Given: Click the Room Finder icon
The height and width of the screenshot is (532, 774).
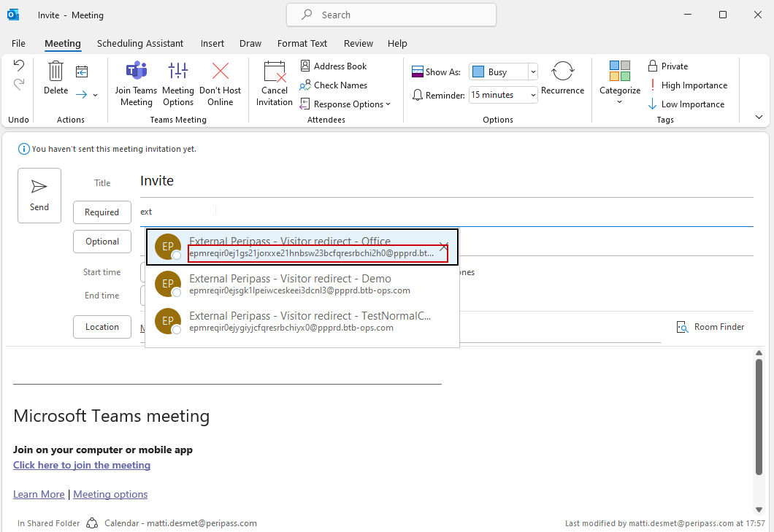Looking at the screenshot, I should (x=682, y=327).
